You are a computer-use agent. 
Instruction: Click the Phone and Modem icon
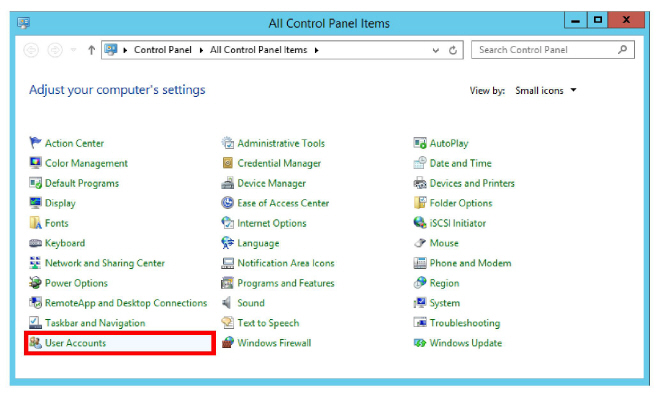click(x=420, y=263)
